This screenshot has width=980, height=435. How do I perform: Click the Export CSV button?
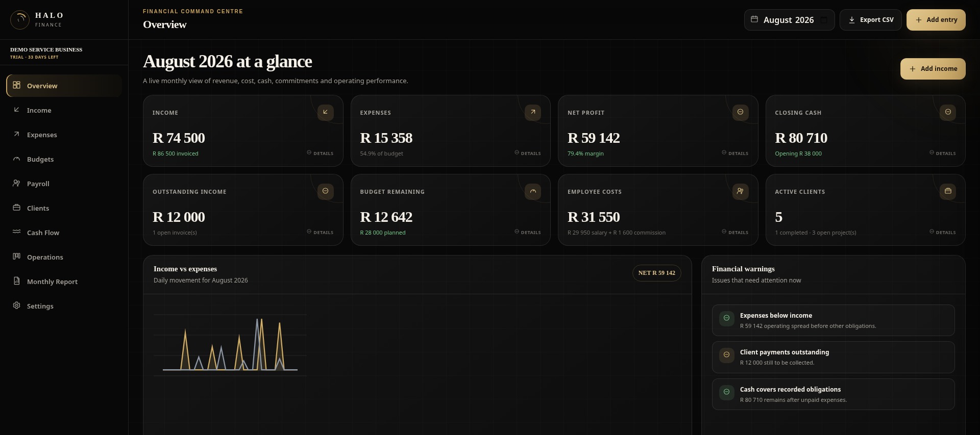871,20
